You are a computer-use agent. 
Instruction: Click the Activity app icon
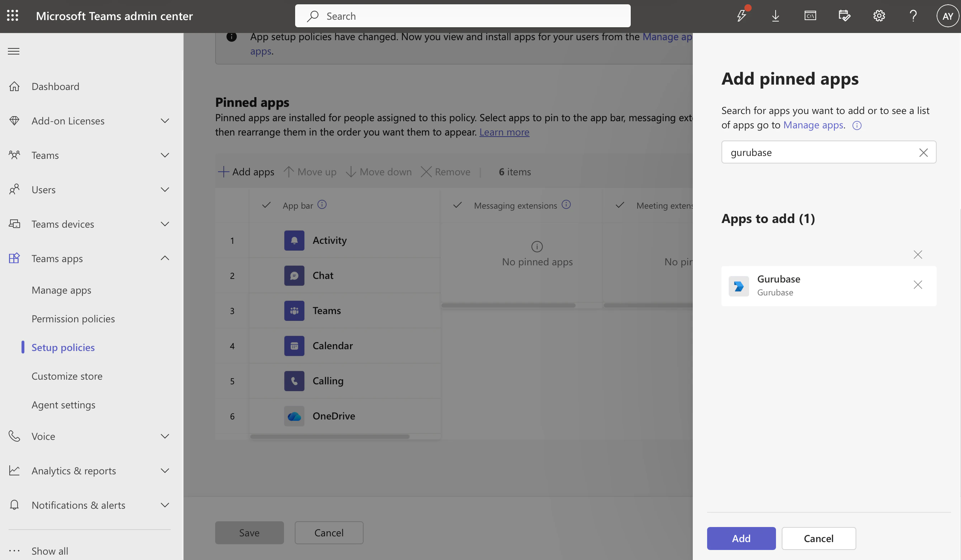pos(294,241)
